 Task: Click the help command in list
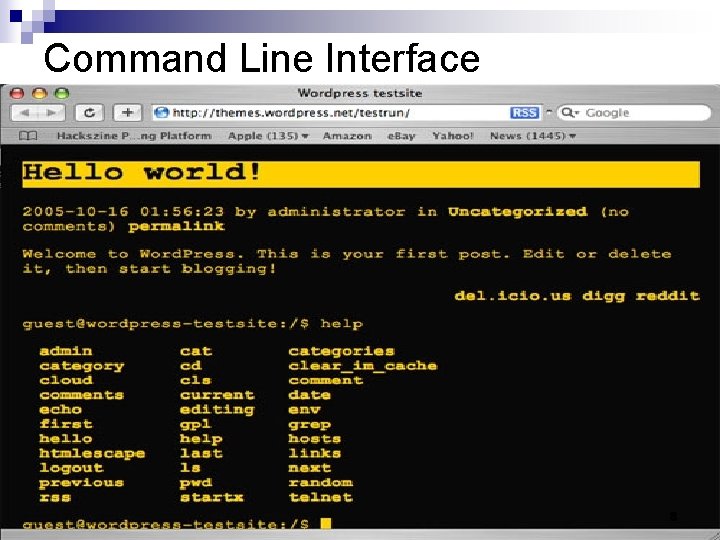click(x=201, y=439)
